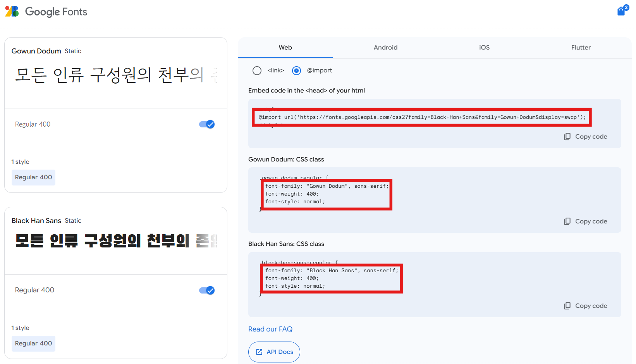This screenshot has width=636, height=364.
Task: Switch to the Flutter tab
Action: (x=581, y=48)
